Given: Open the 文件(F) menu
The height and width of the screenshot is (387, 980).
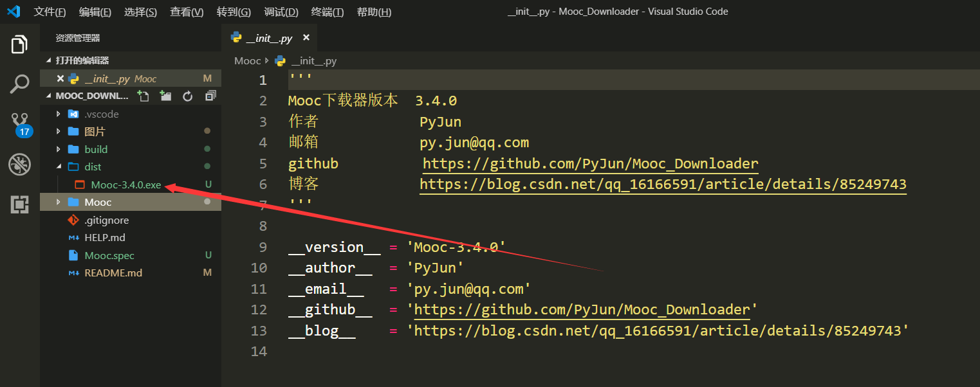Looking at the screenshot, I should tap(50, 12).
